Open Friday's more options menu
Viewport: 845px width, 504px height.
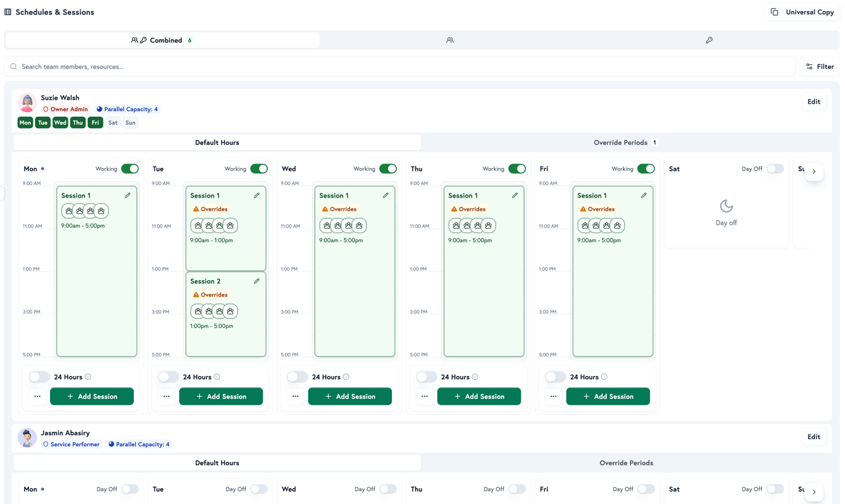pos(553,396)
